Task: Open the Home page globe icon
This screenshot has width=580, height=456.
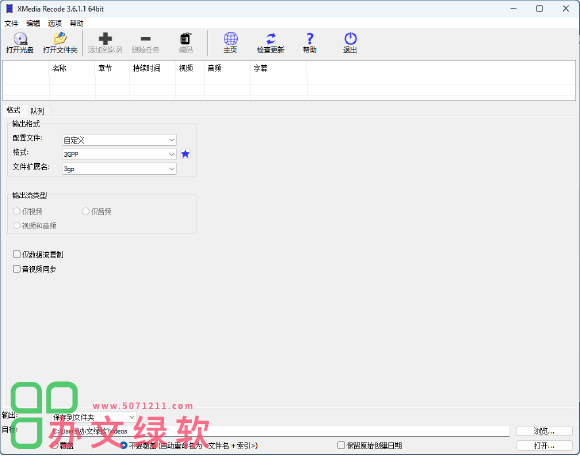Action: coord(230,39)
